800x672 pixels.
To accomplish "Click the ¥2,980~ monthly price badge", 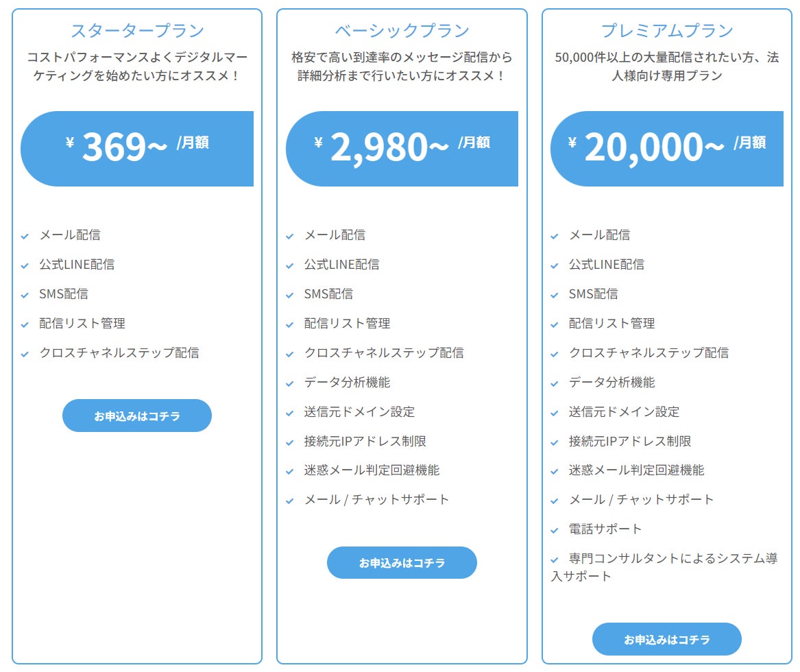I will coord(402,148).
